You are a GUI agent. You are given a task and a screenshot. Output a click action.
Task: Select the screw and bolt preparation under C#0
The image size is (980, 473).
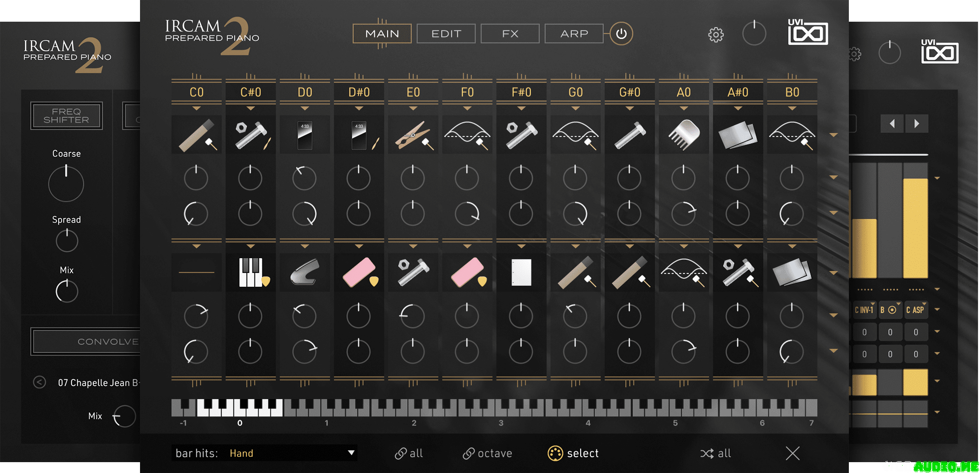pos(251,135)
